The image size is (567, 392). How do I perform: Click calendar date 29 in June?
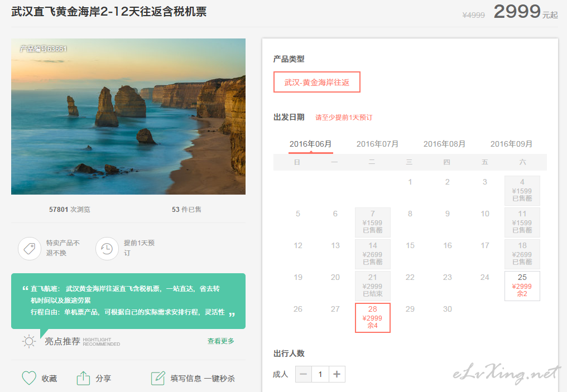coord(410,309)
